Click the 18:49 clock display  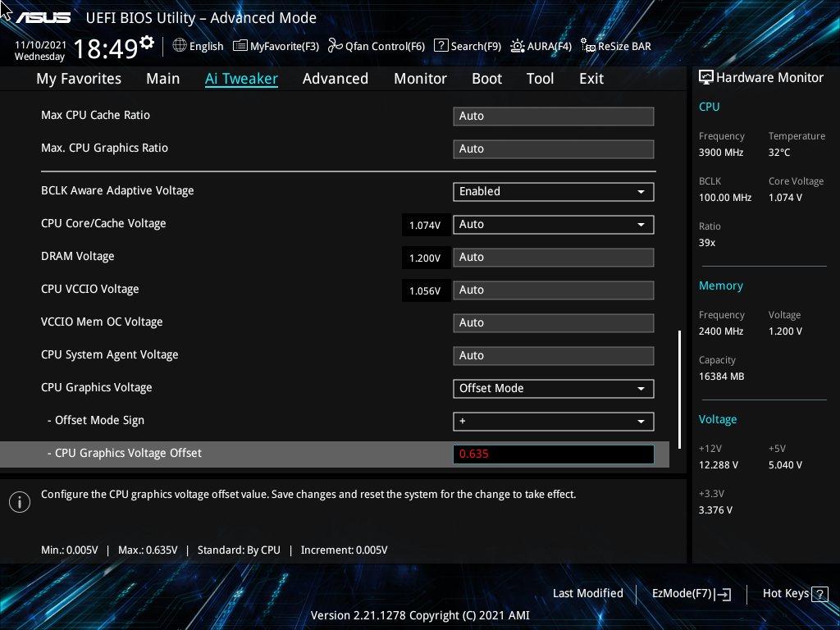(x=106, y=48)
